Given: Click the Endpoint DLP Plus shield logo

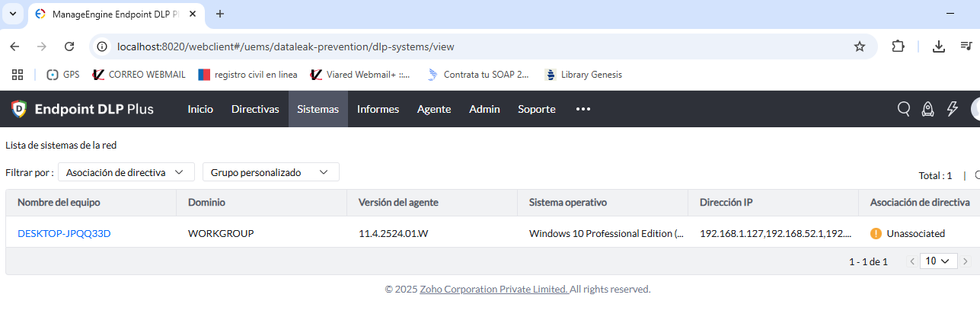Looking at the screenshot, I should (x=19, y=109).
